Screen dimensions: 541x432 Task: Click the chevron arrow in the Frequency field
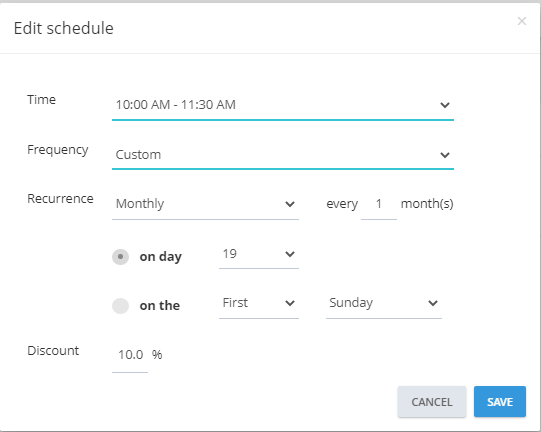(445, 155)
